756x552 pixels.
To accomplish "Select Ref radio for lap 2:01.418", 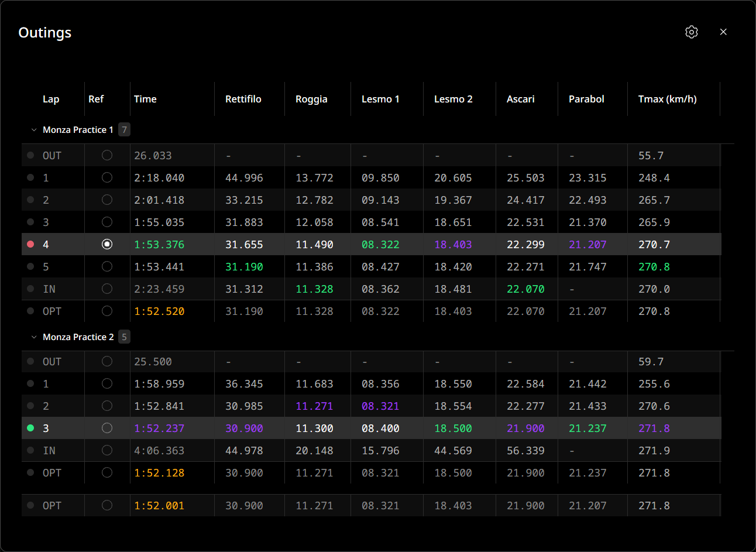I will tap(107, 200).
